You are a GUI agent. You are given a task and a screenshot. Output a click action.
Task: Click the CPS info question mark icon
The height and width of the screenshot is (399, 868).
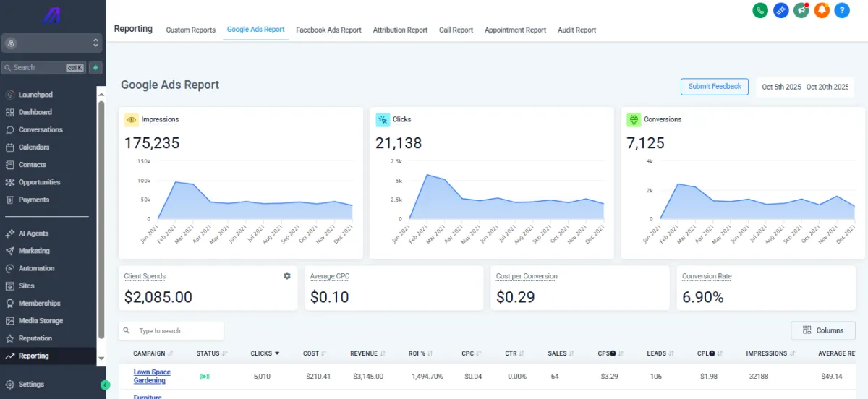tap(613, 353)
